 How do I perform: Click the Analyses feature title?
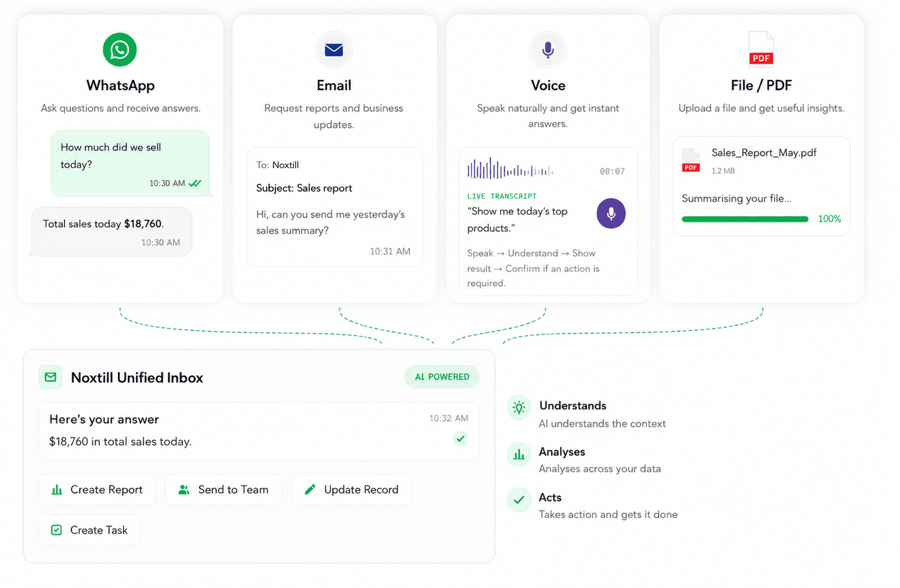click(x=562, y=452)
